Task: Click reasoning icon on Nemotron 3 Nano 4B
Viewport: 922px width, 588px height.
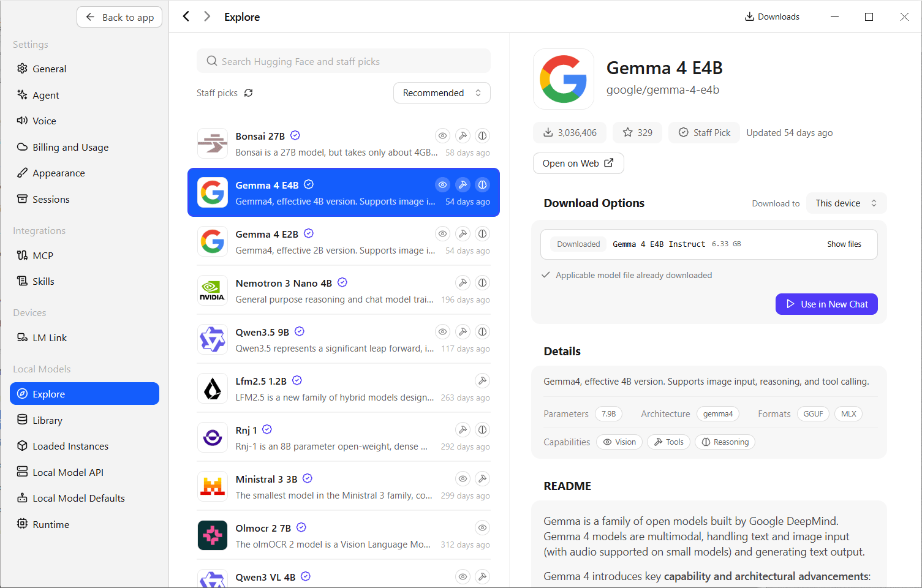Action: (x=483, y=283)
